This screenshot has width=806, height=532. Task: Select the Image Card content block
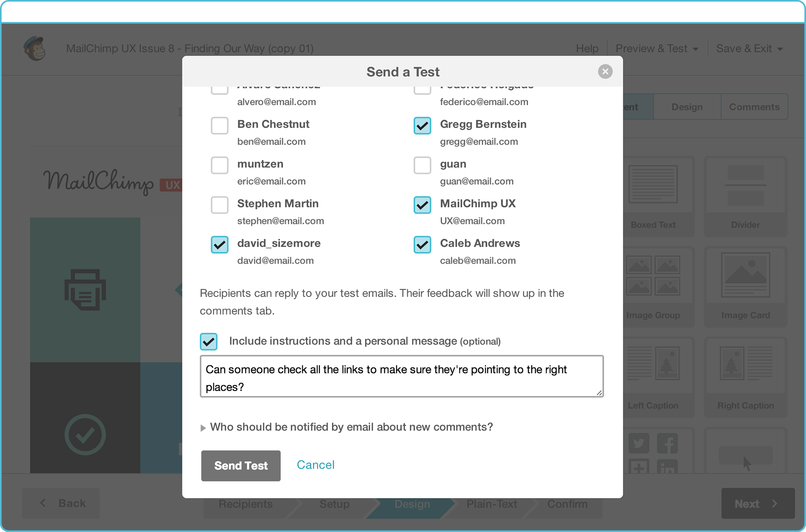pyautogui.click(x=745, y=287)
